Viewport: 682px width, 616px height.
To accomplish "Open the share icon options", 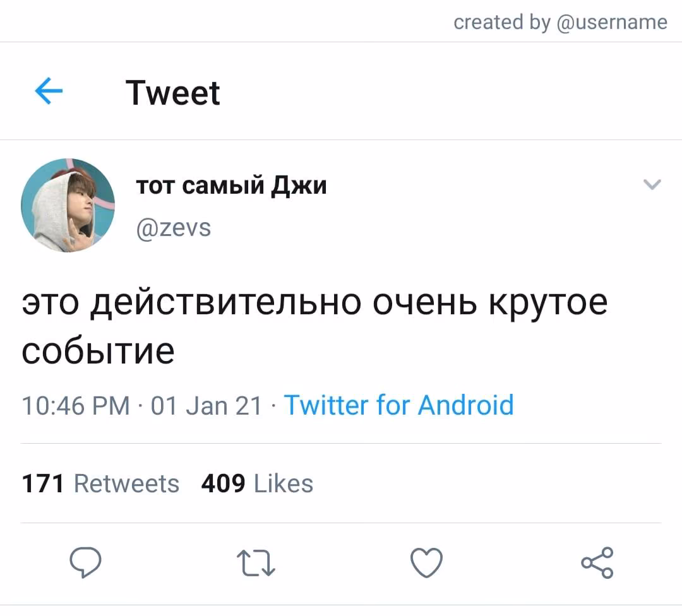I will [597, 562].
